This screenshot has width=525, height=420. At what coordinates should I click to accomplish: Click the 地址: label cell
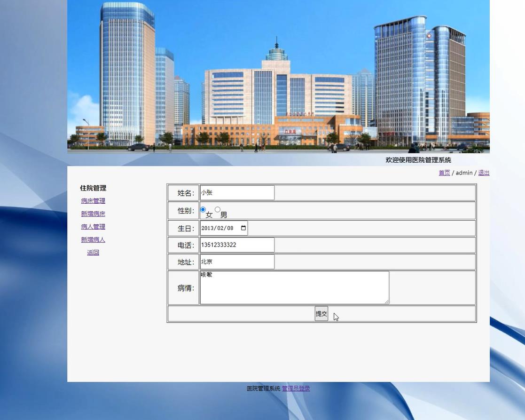[183, 262]
